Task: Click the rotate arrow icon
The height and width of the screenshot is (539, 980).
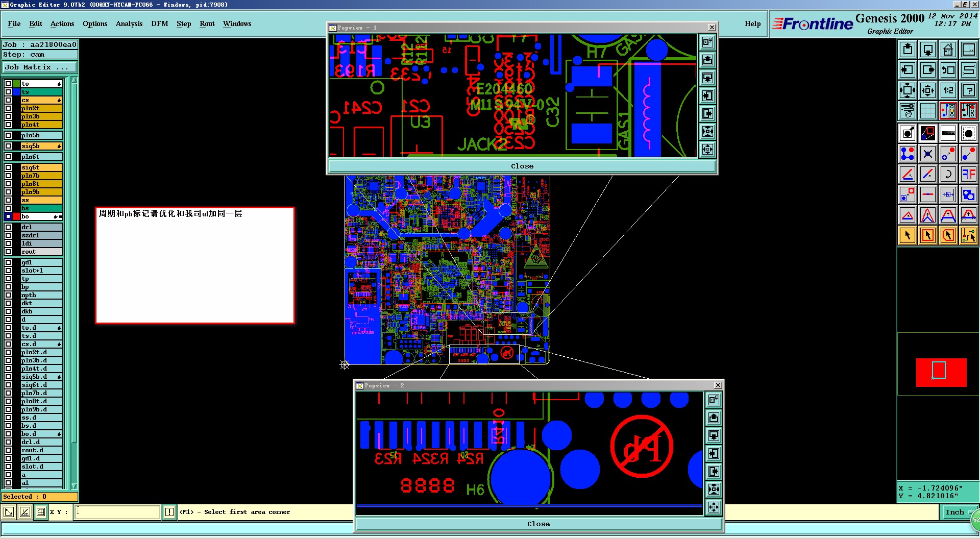Action: click(948, 174)
